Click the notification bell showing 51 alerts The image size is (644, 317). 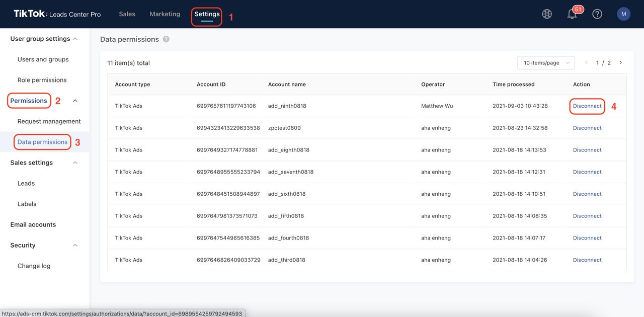(x=572, y=14)
